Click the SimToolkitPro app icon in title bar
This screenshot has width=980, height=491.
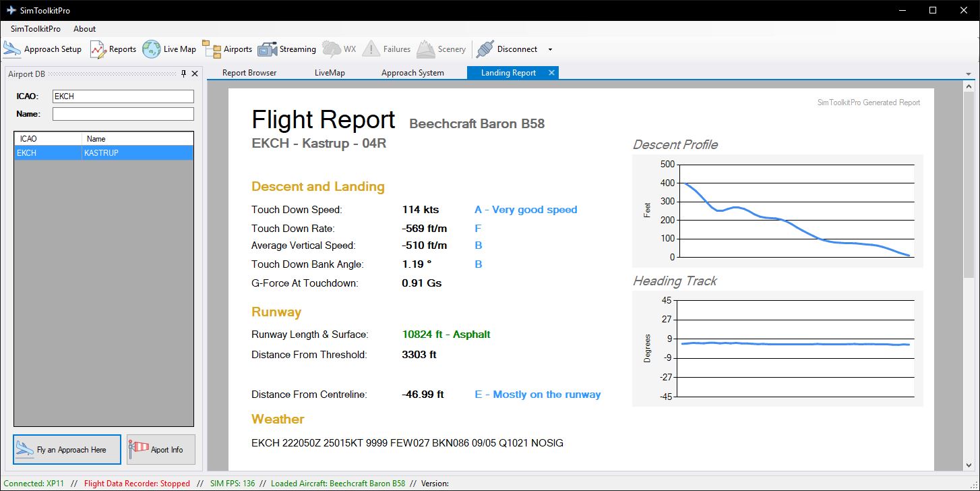click(11, 10)
